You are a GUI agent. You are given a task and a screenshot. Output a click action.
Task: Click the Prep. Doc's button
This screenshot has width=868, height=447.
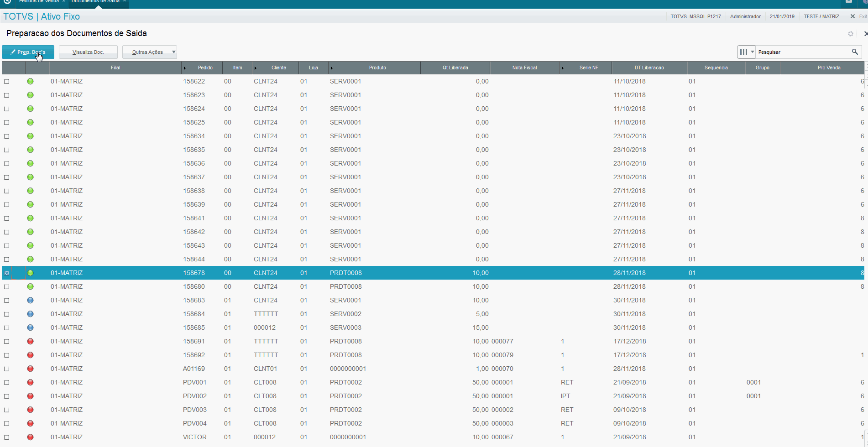[28, 52]
